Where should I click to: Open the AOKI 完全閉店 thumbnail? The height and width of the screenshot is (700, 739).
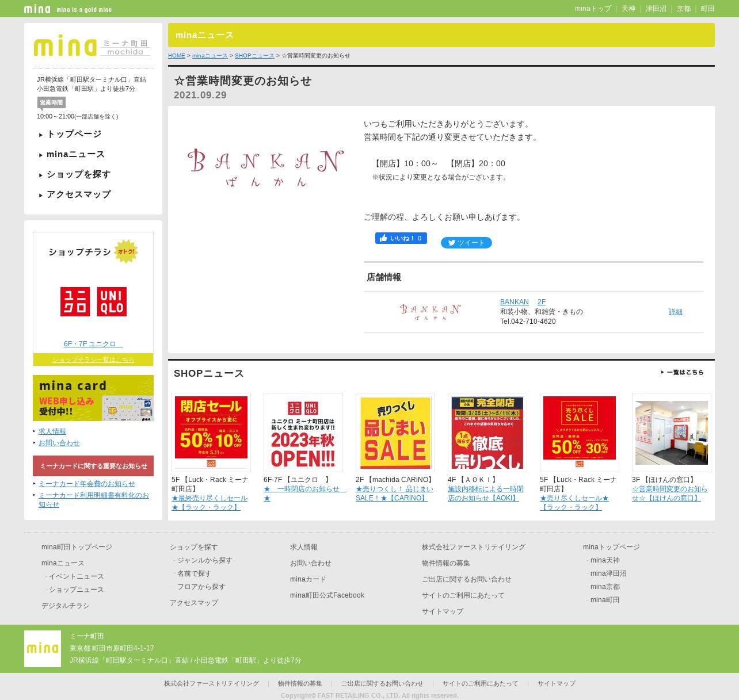(487, 433)
